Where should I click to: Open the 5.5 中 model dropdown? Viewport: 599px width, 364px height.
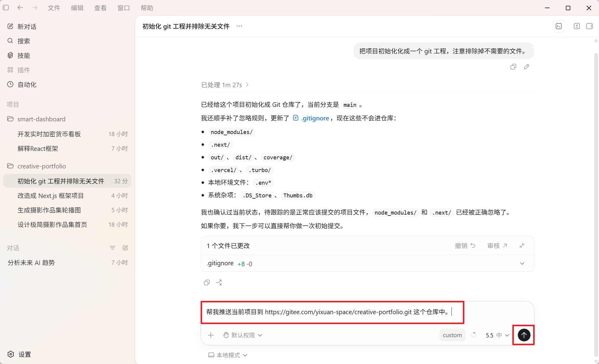(497, 335)
